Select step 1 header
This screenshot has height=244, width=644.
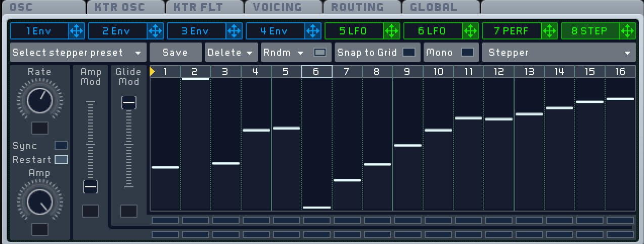(165, 72)
